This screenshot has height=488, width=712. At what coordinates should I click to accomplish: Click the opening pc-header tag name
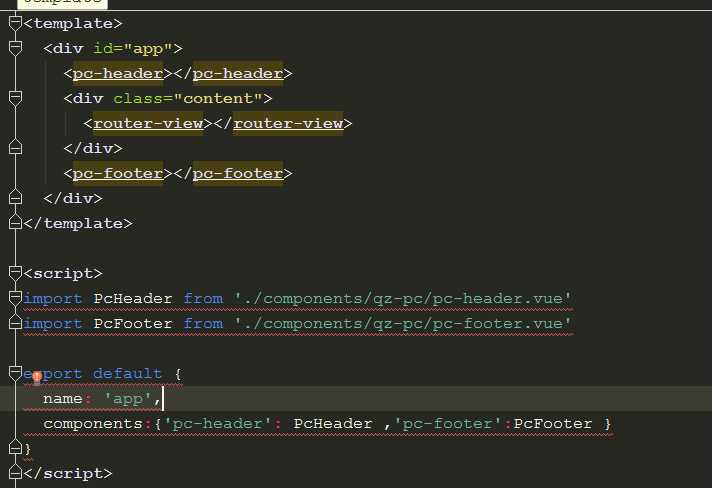[118, 73]
